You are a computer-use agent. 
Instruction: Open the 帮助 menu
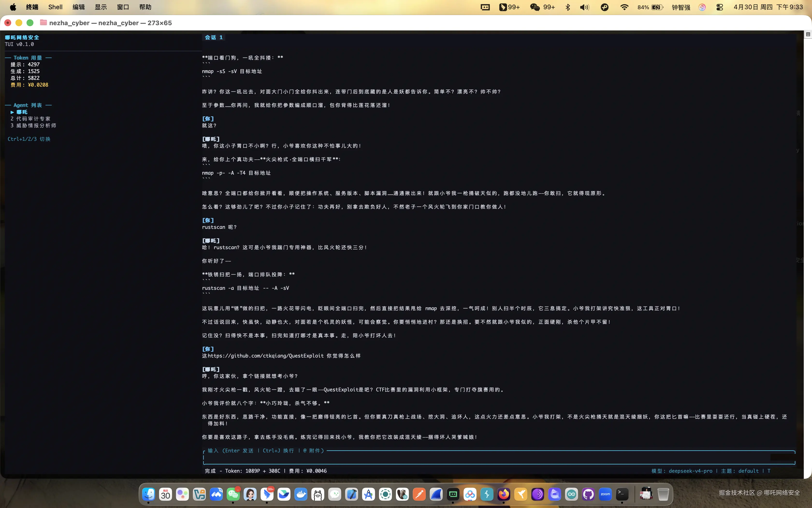pos(145,7)
